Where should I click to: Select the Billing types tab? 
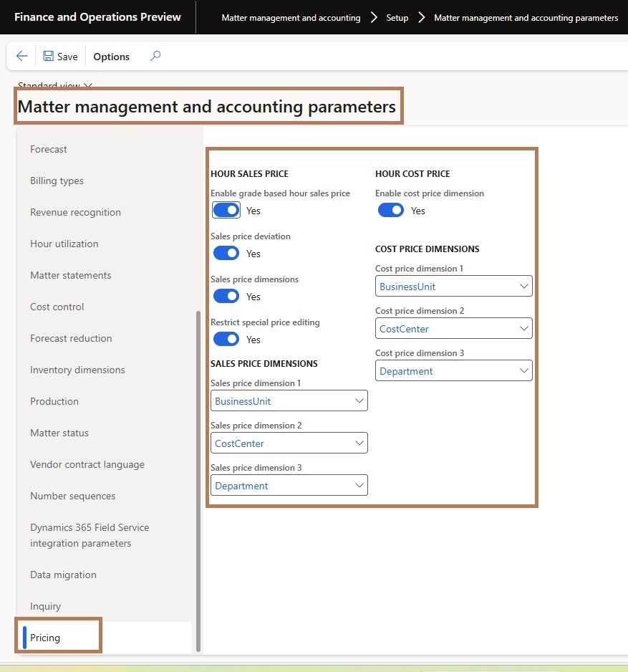pyautogui.click(x=57, y=181)
